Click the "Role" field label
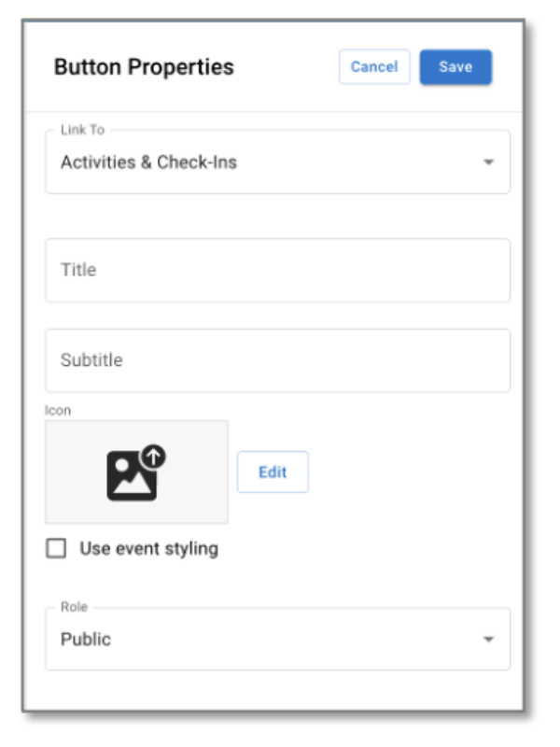The height and width of the screenshot is (747, 560). (74, 607)
